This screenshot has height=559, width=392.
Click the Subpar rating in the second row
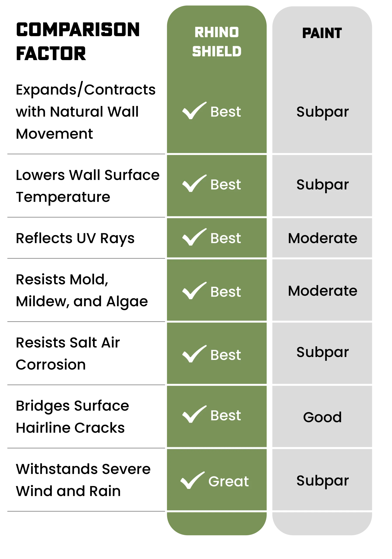click(322, 185)
